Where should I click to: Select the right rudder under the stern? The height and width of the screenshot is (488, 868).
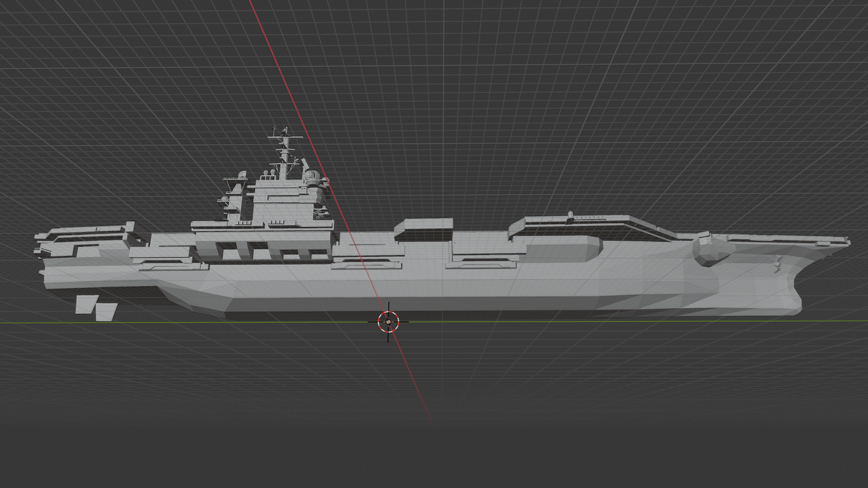(106, 312)
